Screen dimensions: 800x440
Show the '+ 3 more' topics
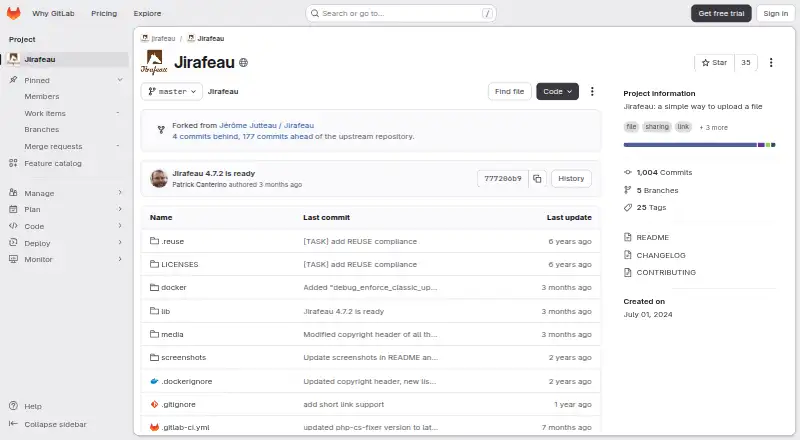[713, 127]
